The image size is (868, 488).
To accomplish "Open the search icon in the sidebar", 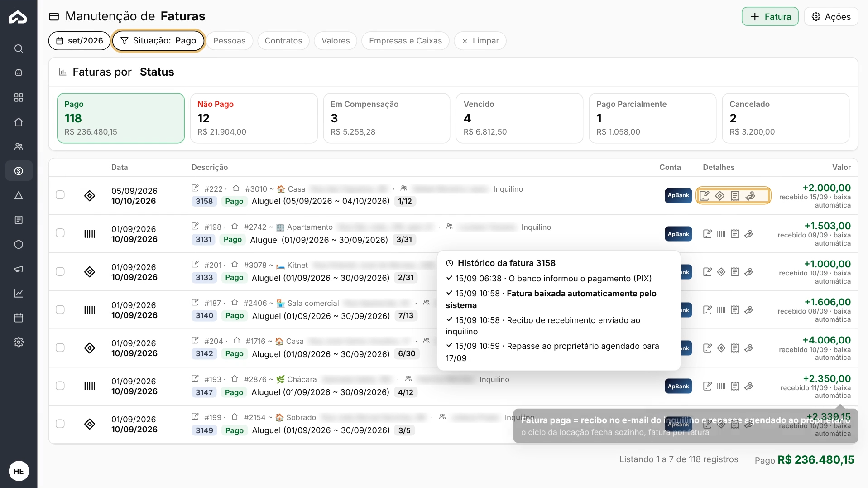I will click(19, 48).
